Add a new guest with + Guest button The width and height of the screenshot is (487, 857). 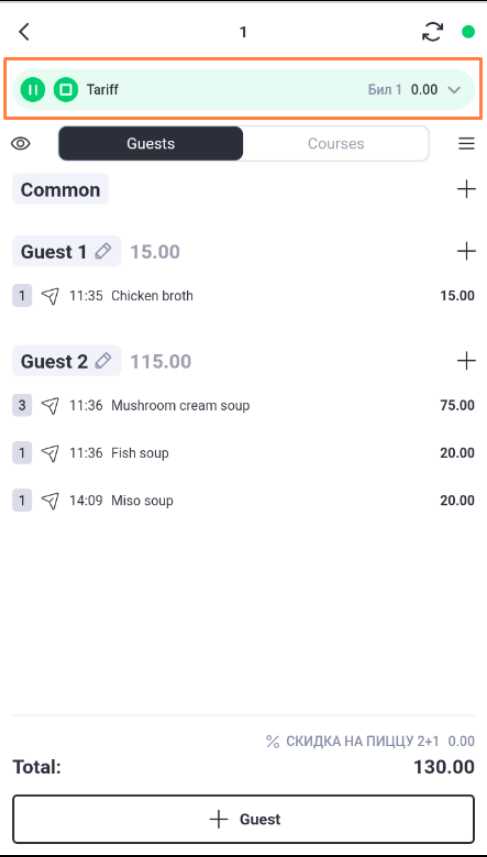tap(243, 819)
